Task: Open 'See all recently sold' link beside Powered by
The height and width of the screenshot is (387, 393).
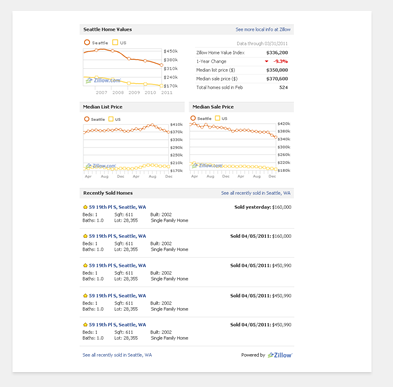Action: coord(117,355)
